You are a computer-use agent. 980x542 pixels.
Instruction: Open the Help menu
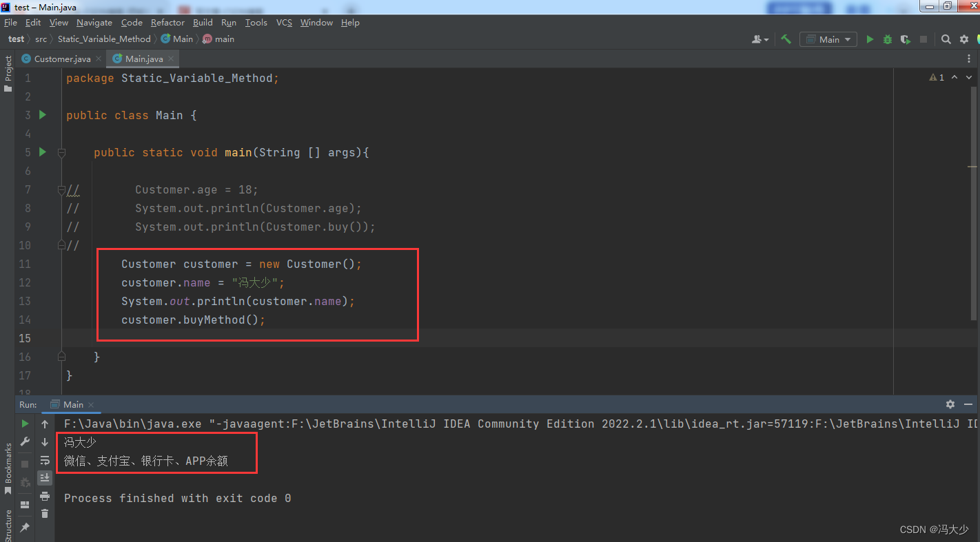[350, 22]
